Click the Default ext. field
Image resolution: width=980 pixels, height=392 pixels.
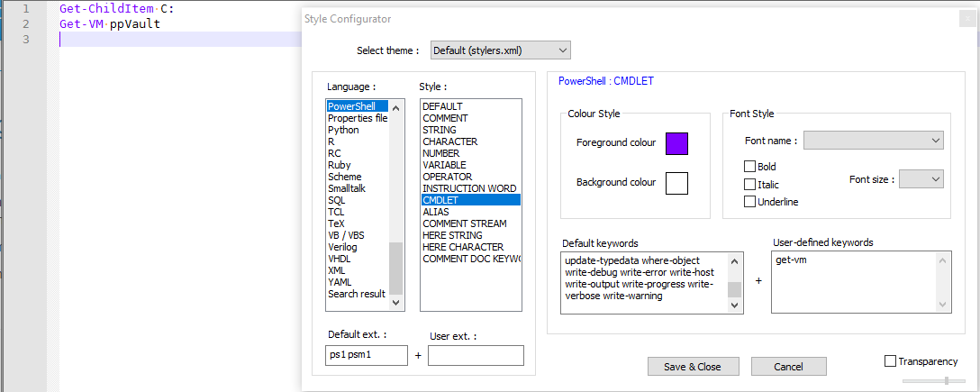tap(367, 356)
